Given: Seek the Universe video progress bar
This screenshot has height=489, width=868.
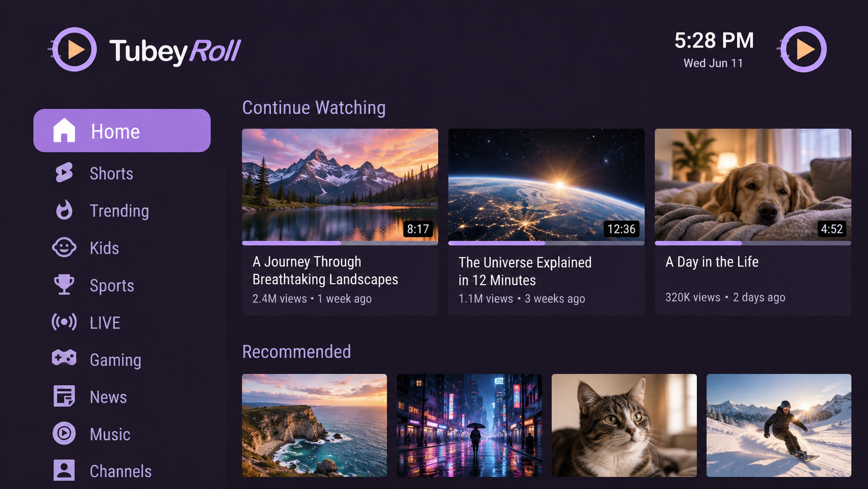Looking at the screenshot, I should (x=546, y=243).
